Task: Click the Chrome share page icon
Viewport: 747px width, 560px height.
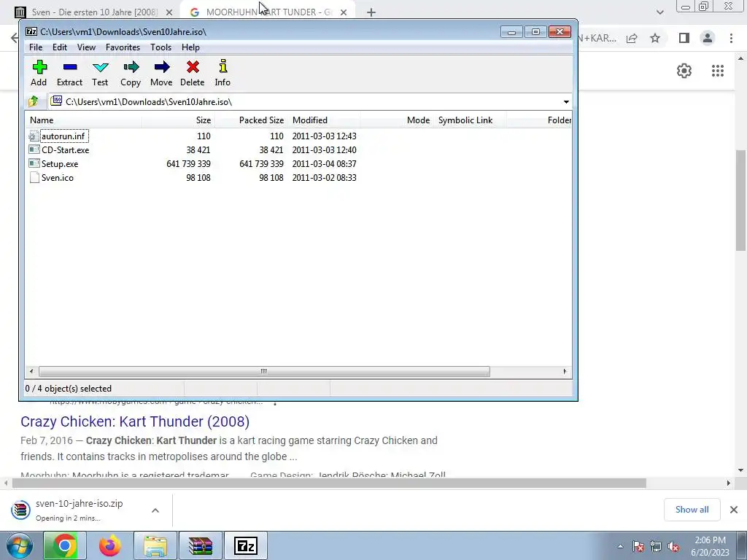Action: (x=632, y=38)
